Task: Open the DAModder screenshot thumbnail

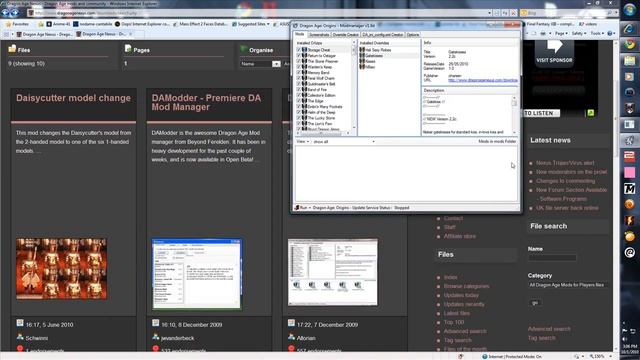Action: coord(197,273)
